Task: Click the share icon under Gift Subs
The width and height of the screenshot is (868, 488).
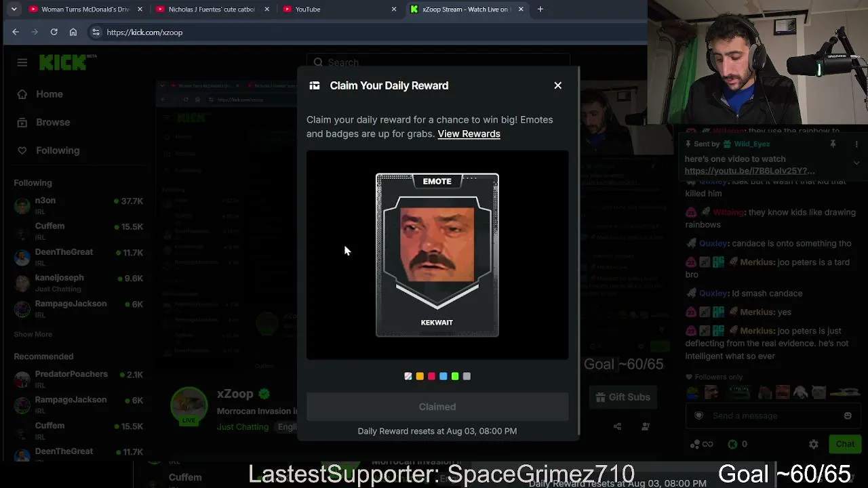Action: [x=617, y=426]
